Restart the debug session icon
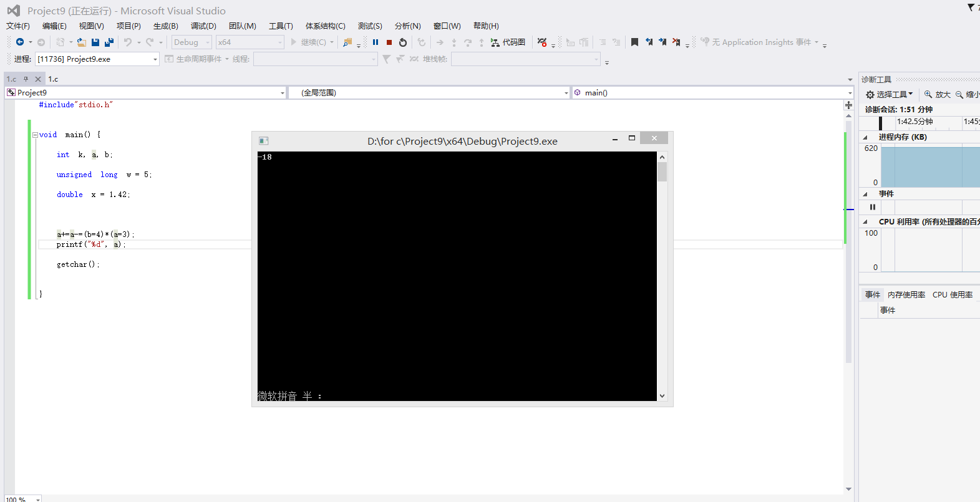This screenshot has height=502, width=980. pos(403,42)
